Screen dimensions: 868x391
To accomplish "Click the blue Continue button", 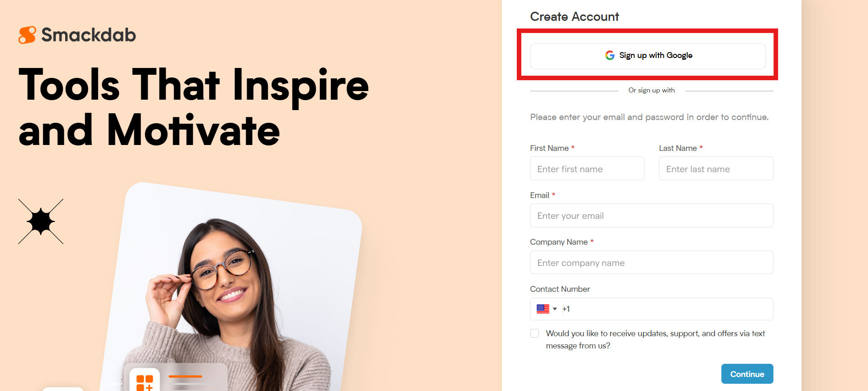I will pyautogui.click(x=747, y=374).
